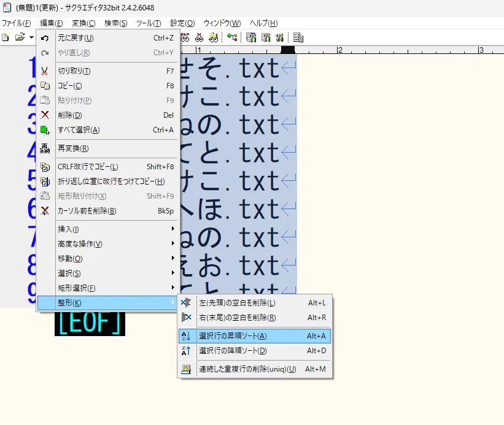
Task: Open the 編集(E) menu
Action: click(x=51, y=23)
